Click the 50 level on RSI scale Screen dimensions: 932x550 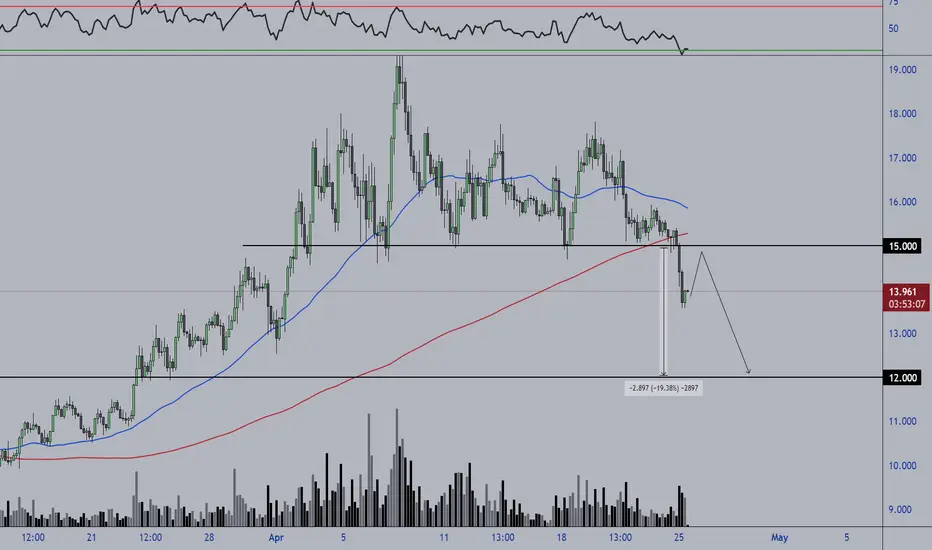coord(893,28)
